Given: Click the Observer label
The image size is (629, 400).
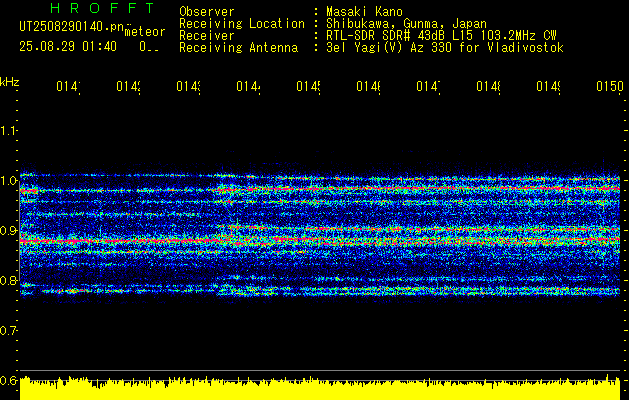Looking at the screenshot, I should (207, 12).
